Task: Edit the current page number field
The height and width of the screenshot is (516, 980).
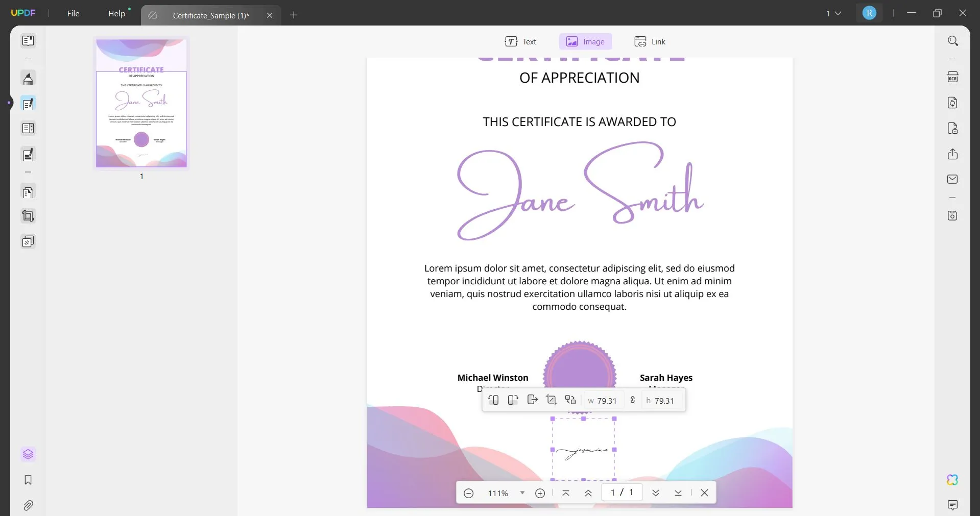Action: point(622,493)
